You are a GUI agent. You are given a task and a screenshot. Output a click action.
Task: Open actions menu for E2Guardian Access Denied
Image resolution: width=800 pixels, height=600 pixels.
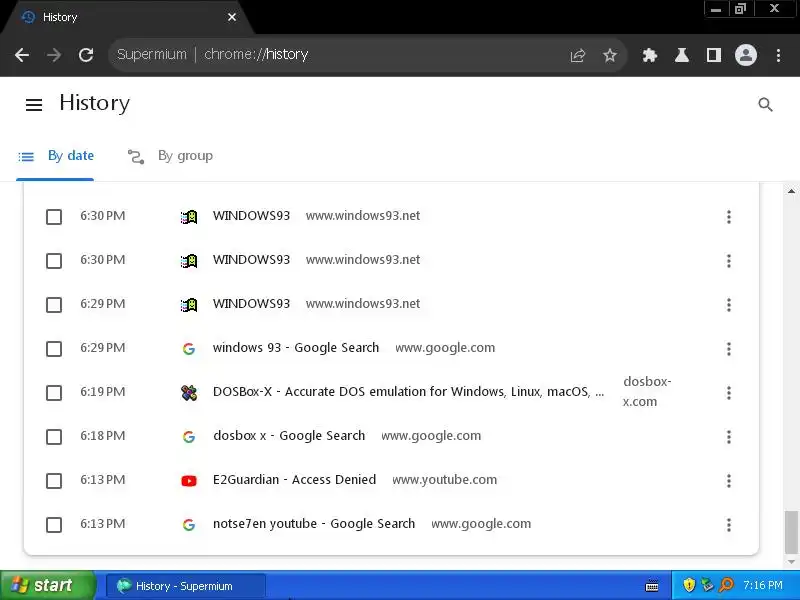pos(729,481)
